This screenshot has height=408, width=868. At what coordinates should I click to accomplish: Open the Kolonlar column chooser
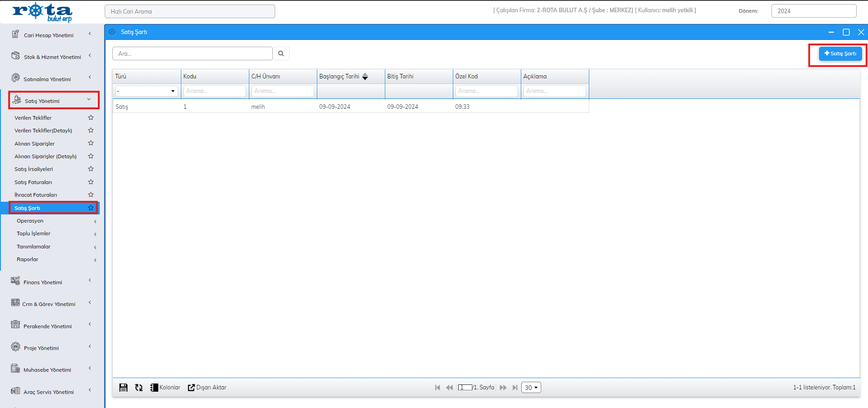tap(165, 388)
